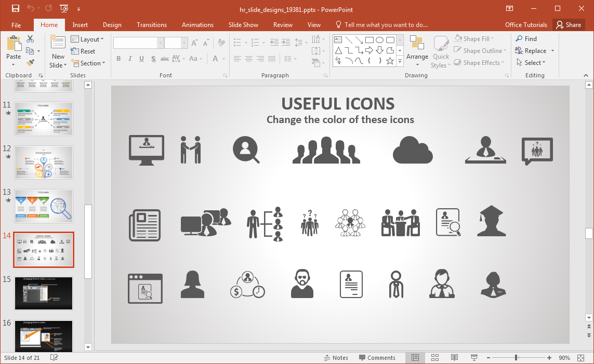Click the Format Painter brush icon
Image resolution: width=594 pixels, height=364 pixels.
[x=30, y=62]
